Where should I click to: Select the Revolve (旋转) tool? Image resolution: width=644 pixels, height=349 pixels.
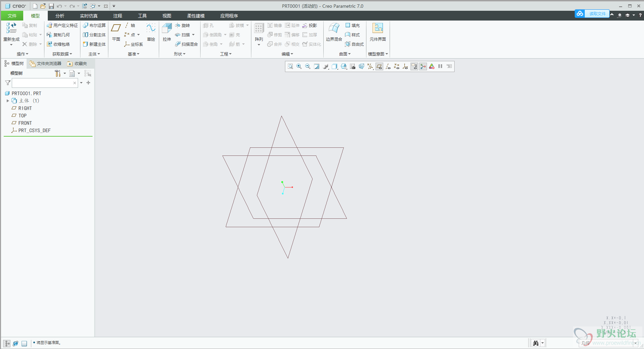[x=182, y=25]
